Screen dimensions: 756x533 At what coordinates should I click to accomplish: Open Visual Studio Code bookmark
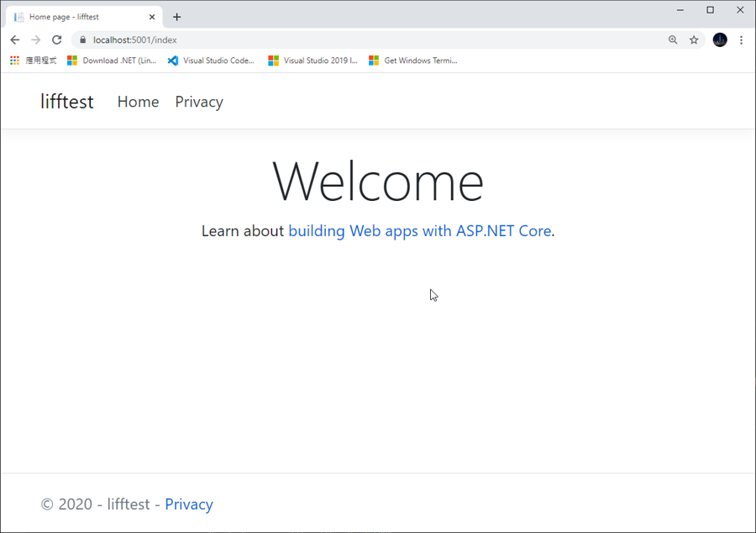point(211,61)
